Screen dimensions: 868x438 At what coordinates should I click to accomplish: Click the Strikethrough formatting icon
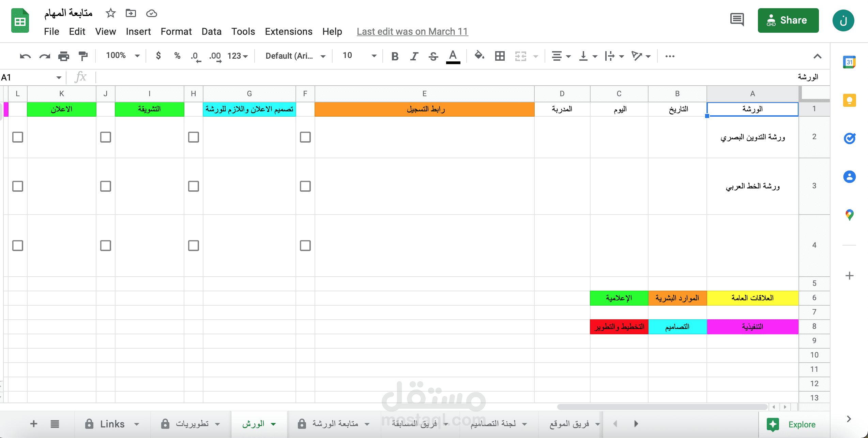[x=433, y=56]
